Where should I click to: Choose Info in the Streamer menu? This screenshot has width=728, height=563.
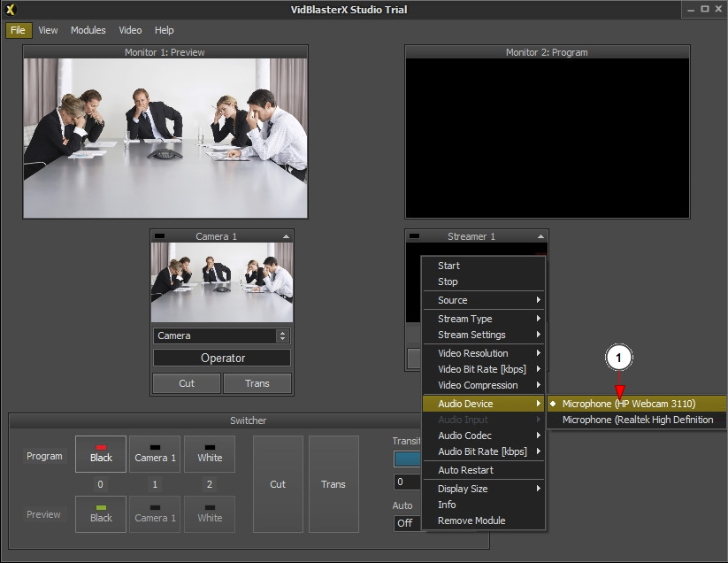point(483,505)
